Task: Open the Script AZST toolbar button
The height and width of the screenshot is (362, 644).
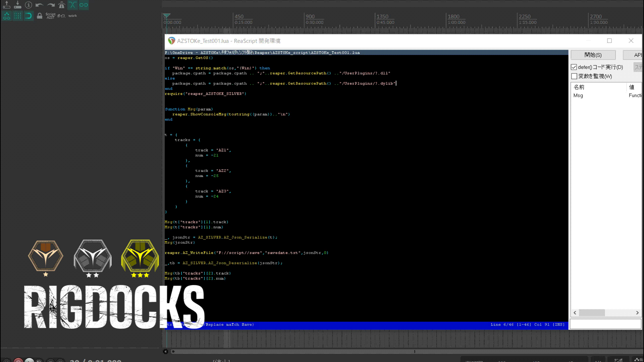Action: pos(51,16)
